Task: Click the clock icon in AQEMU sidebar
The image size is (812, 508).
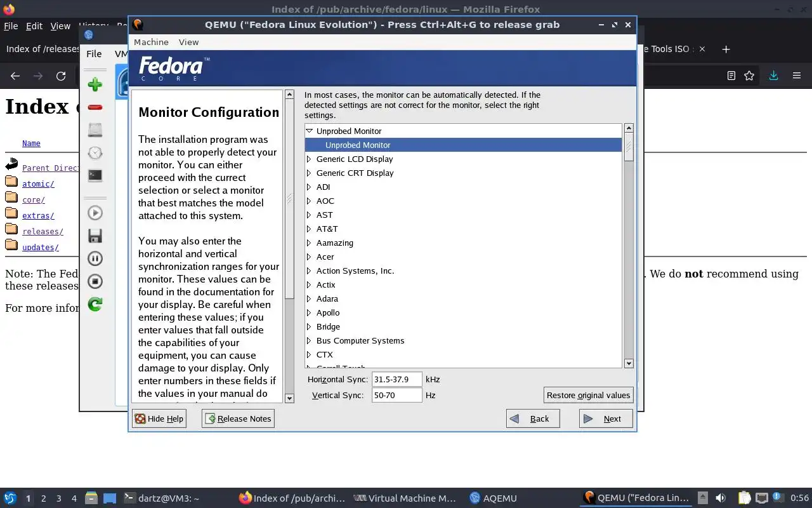Action: [x=95, y=153]
